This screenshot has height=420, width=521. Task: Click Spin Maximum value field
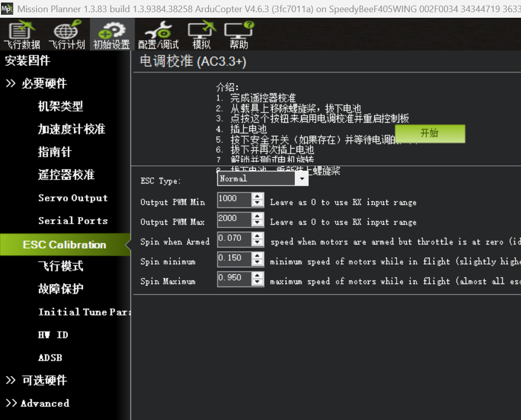[234, 279]
